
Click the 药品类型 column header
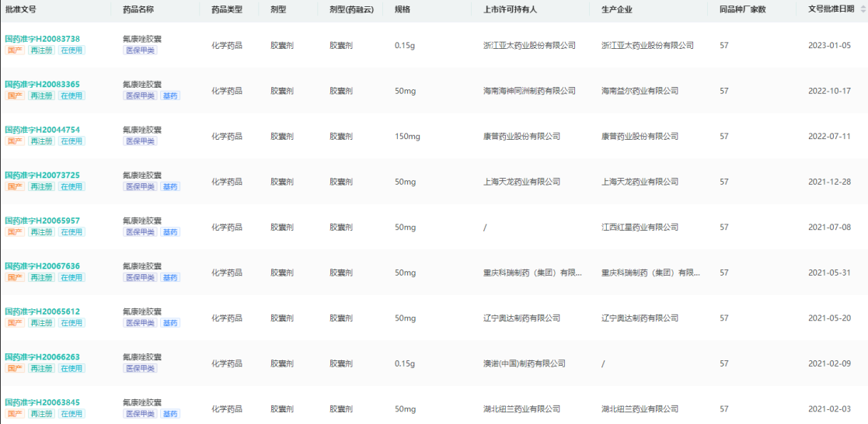pos(227,9)
